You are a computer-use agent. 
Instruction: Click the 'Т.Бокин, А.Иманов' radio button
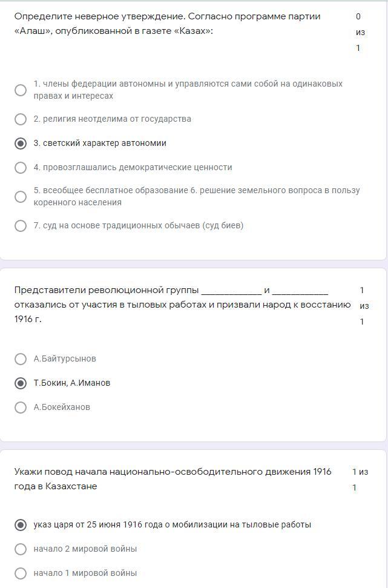(x=21, y=383)
